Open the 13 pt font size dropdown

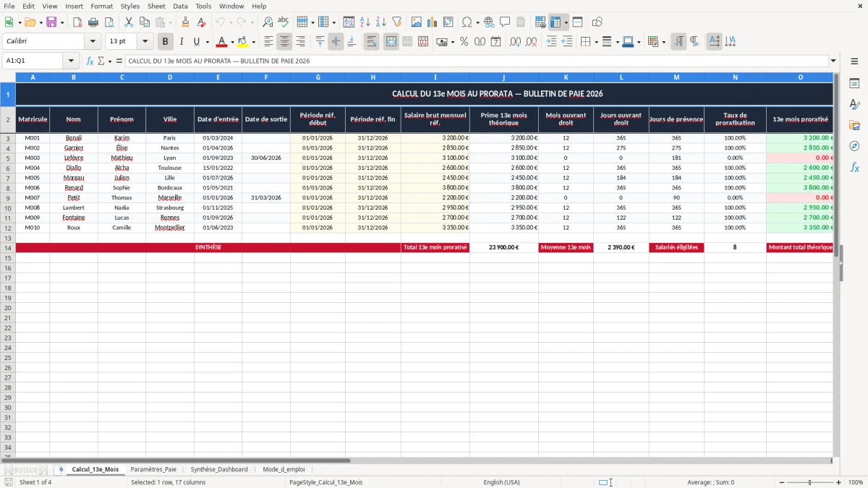145,42
